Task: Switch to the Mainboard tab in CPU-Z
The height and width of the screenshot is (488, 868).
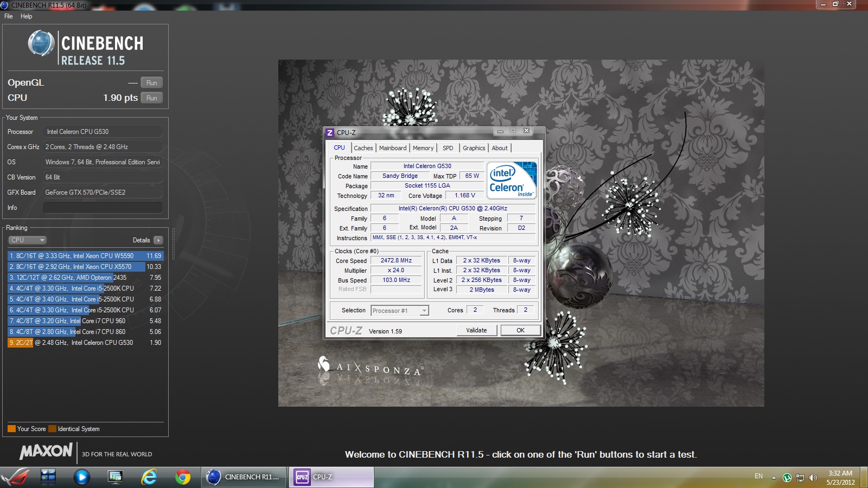Action: [393, 148]
